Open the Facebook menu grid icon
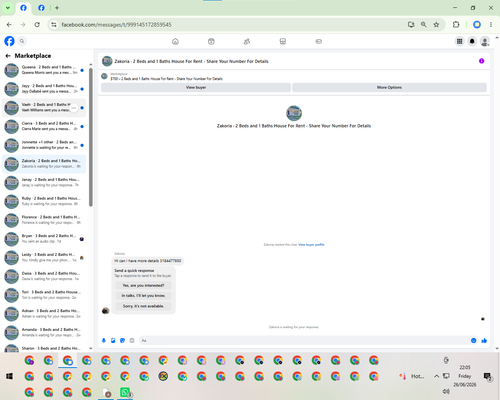This screenshot has height=400, width=500. coord(459,41)
